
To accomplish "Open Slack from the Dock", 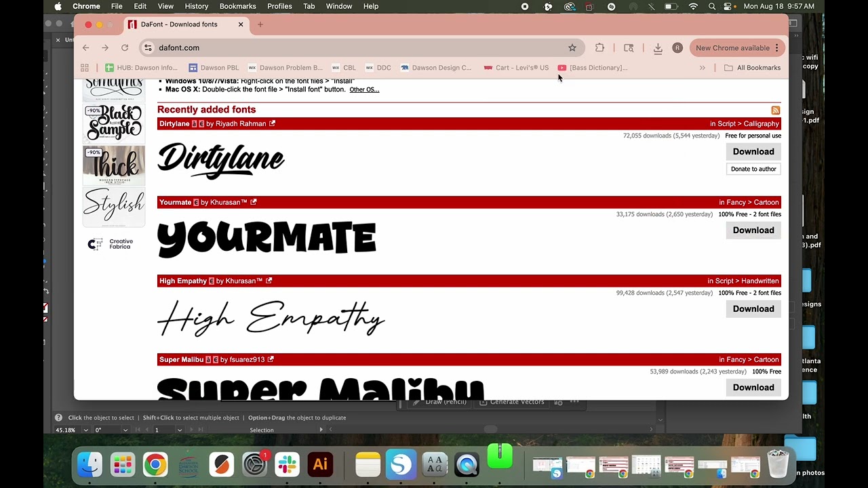I will click(287, 464).
